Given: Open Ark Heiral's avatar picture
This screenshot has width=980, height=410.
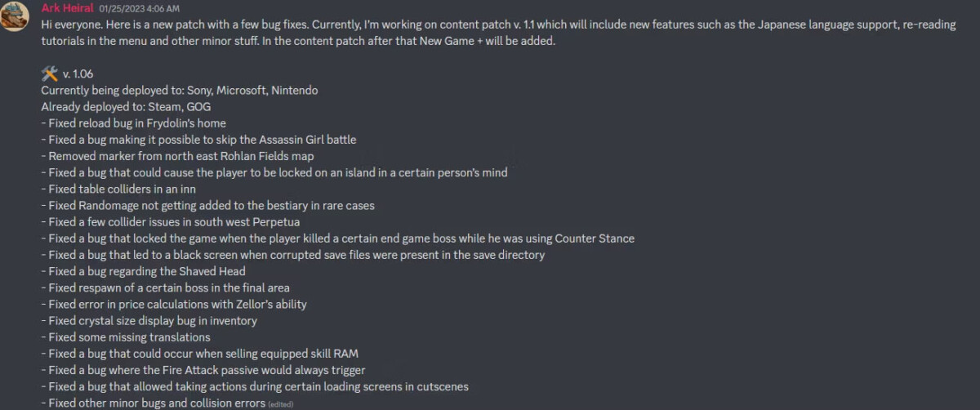Looking at the screenshot, I should click(x=15, y=16).
